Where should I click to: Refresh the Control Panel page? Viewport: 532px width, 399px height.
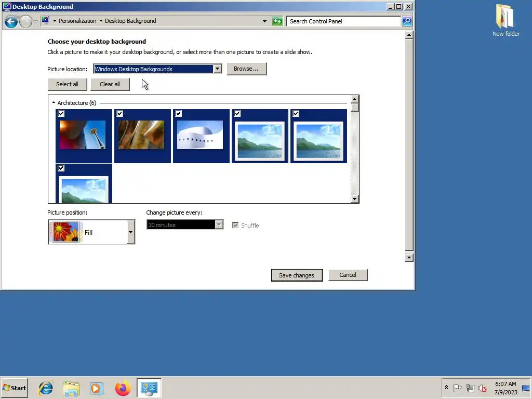coord(277,21)
